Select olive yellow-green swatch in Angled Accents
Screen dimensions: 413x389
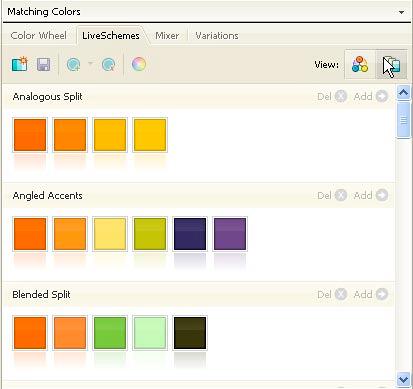[150, 234]
